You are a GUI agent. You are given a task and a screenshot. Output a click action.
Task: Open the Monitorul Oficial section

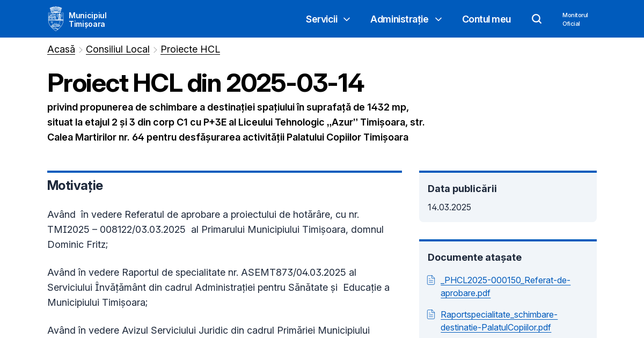point(575,19)
